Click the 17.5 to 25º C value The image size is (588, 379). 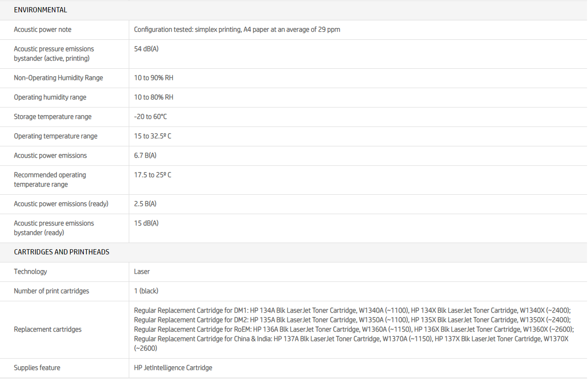pos(152,175)
